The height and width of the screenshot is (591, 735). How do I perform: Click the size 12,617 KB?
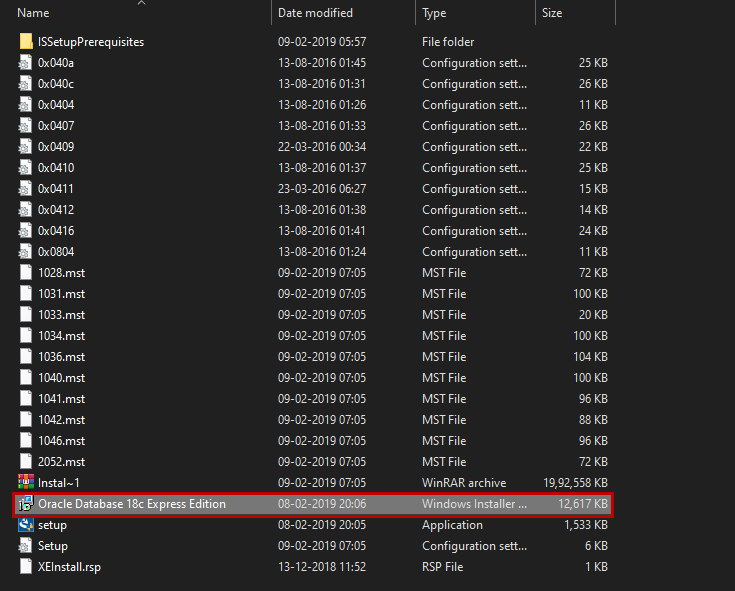pyautogui.click(x=583, y=504)
